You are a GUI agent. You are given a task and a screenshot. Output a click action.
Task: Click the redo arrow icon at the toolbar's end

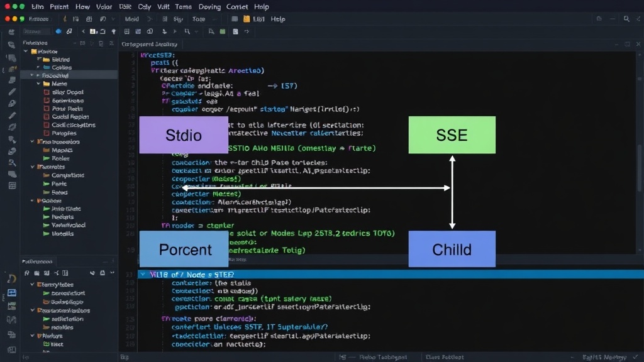click(x=247, y=31)
